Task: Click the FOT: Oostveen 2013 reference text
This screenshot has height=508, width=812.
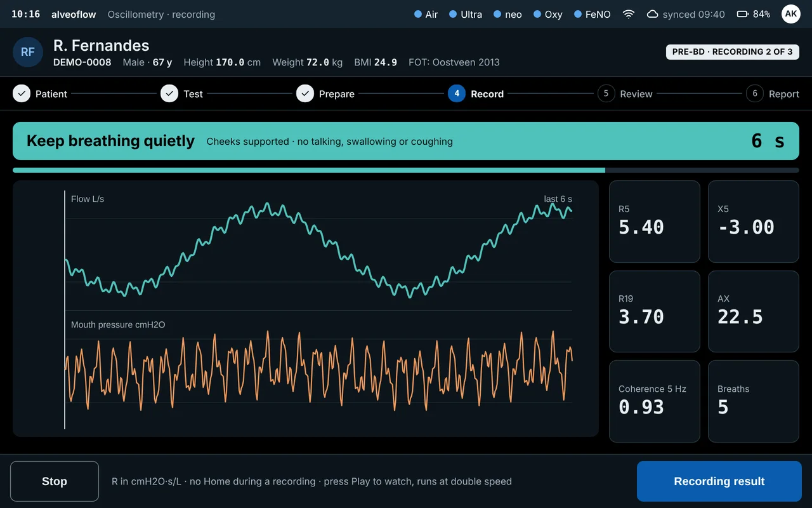Action: click(x=454, y=62)
